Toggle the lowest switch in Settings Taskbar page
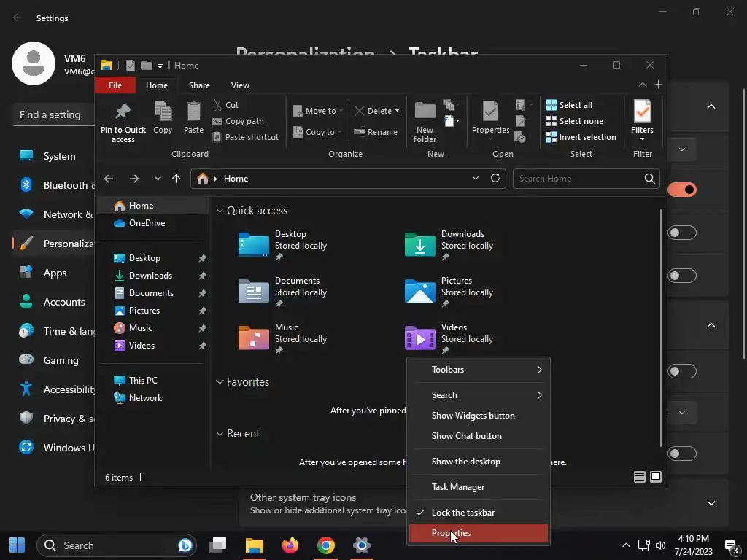Screen dimensions: 747x560 point(682,454)
